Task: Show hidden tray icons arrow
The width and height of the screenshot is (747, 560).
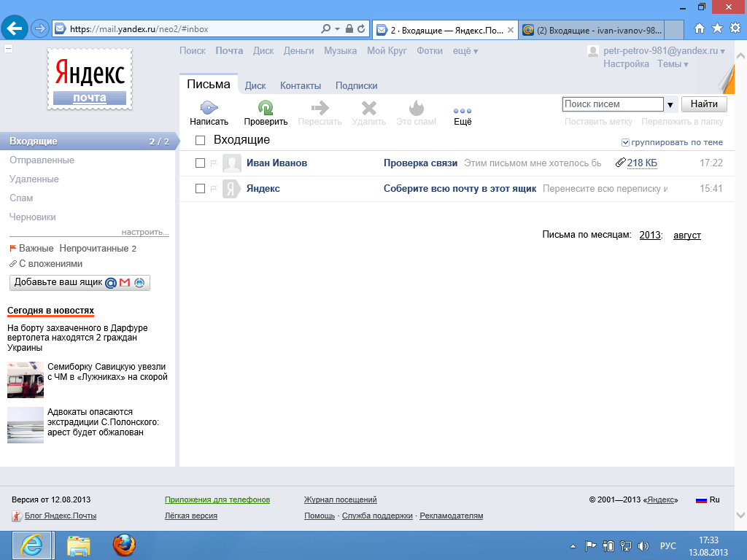Action: [x=573, y=546]
